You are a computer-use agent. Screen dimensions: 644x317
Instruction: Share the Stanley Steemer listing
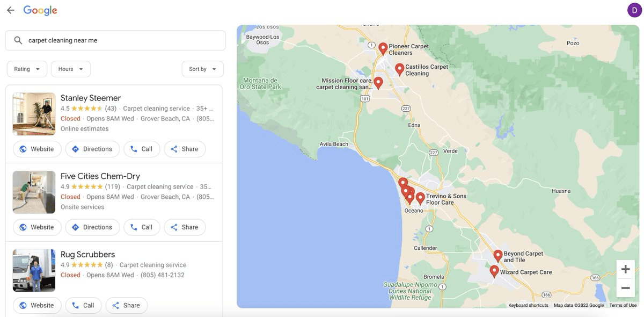[x=185, y=149]
